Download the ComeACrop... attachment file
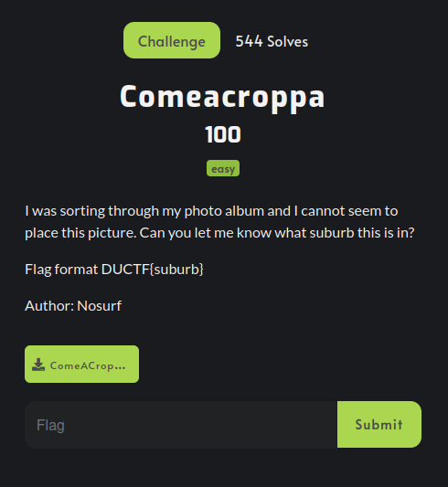 [81, 364]
